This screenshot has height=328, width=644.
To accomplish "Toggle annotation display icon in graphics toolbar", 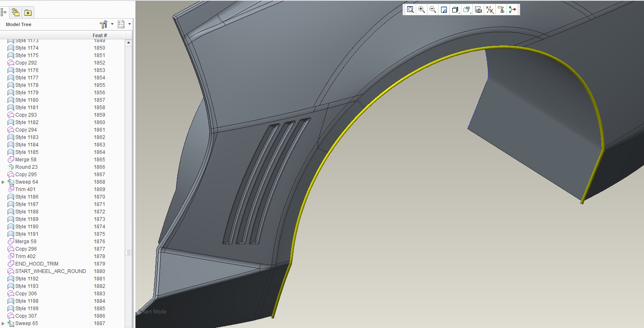I will tap(501, 10).
